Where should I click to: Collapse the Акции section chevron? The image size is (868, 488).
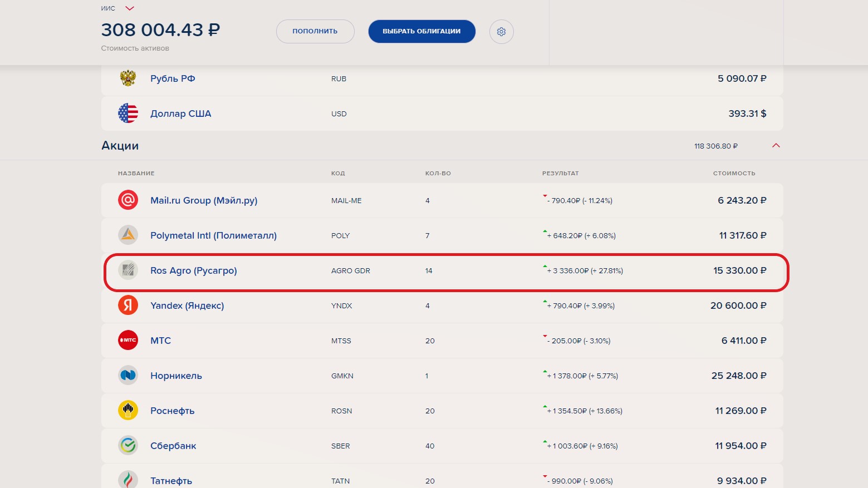click(x=776, y=146)
